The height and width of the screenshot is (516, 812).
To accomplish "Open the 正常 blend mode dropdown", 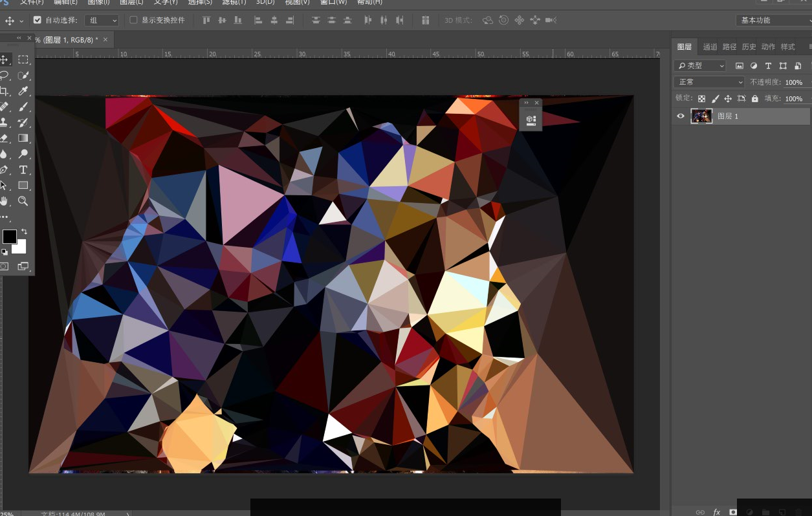I will click(710, 82).
